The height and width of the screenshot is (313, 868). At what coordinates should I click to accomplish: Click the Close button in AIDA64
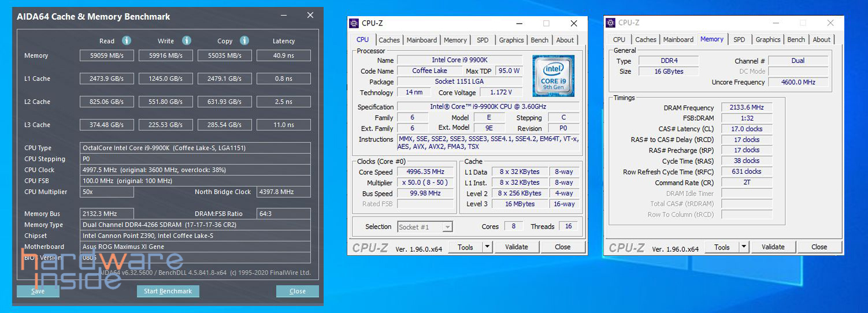[x=298, y=291]
